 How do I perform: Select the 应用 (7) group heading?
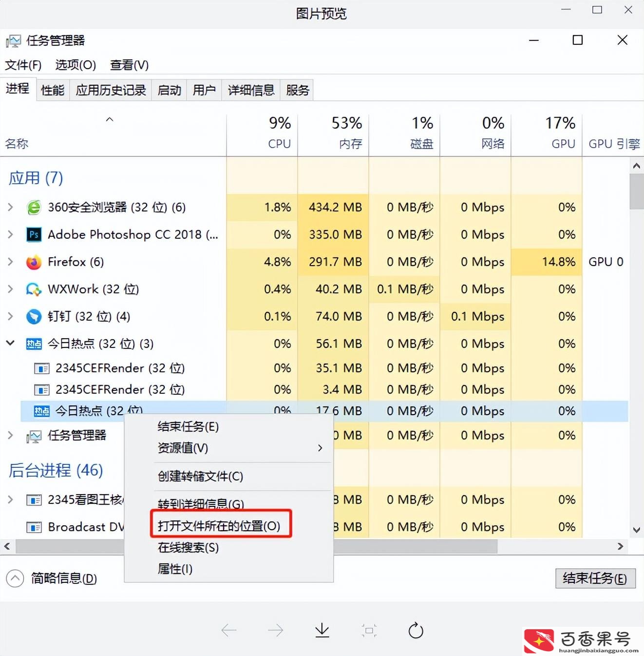[36, 178]
